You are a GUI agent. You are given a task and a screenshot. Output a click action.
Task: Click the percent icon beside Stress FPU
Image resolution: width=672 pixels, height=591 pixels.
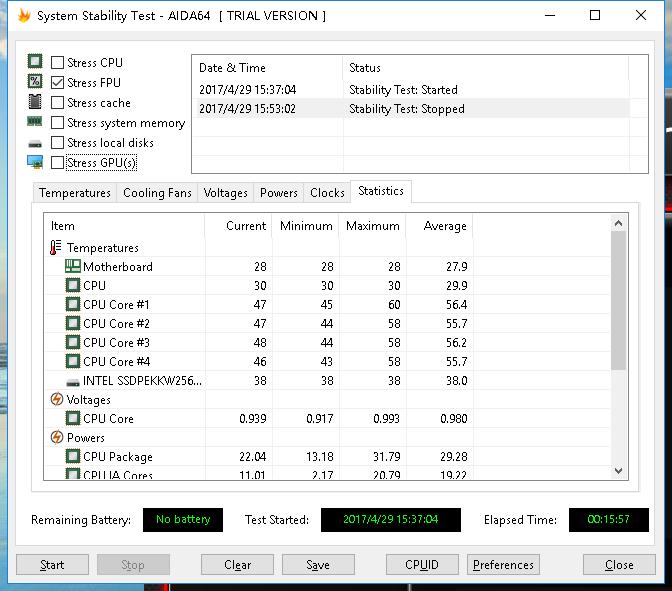[35, 81]
